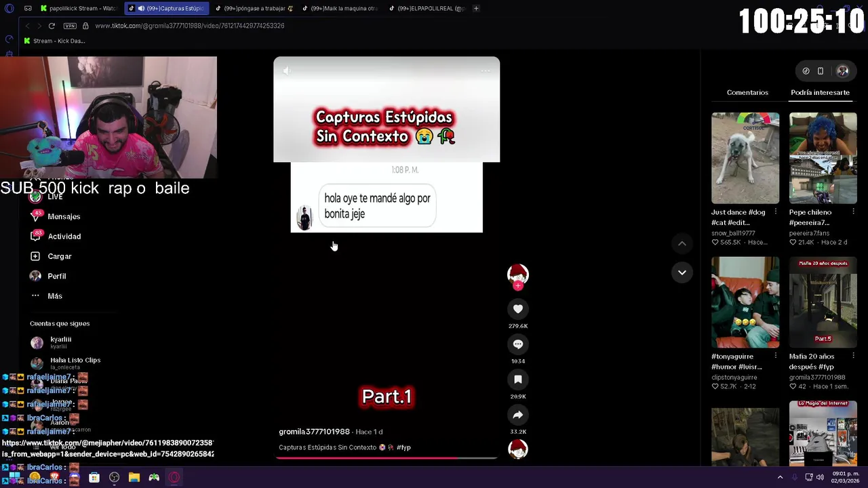Open the Stream - Kick Das... bookmark
The height and width of the screenshot is (488, 868).
(x=54, y=41)
